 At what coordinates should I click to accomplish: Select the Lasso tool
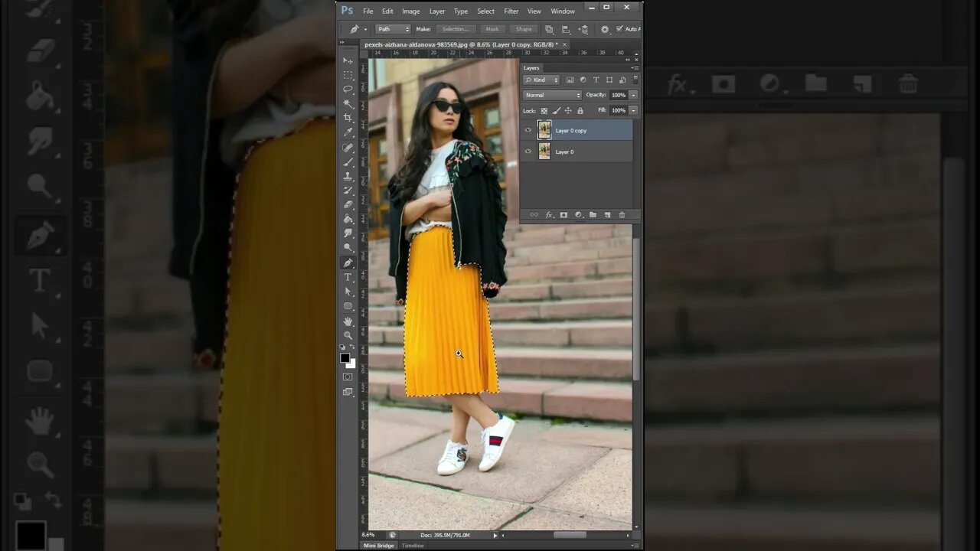click(348, 89)
